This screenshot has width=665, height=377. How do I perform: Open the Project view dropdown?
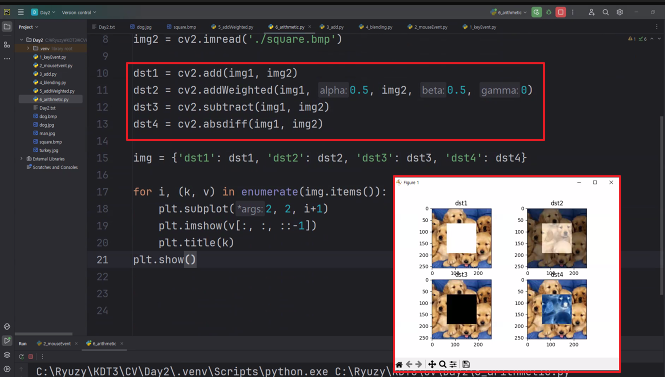28,27
